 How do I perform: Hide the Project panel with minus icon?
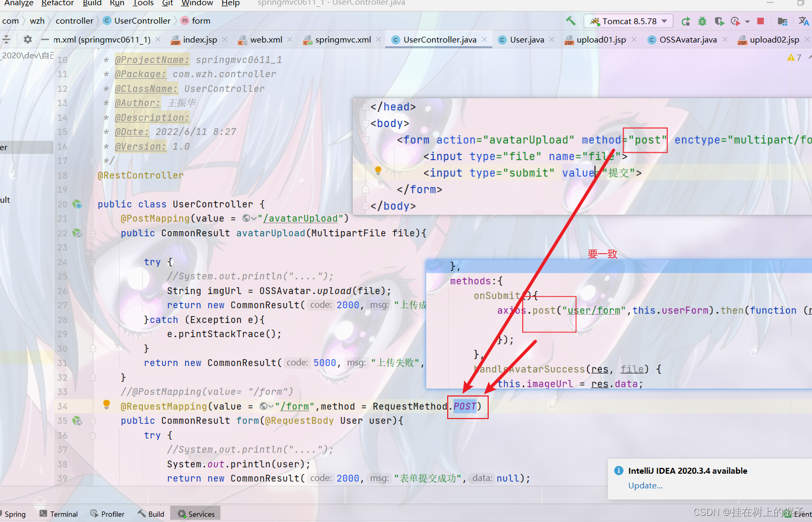click(45, 39)
